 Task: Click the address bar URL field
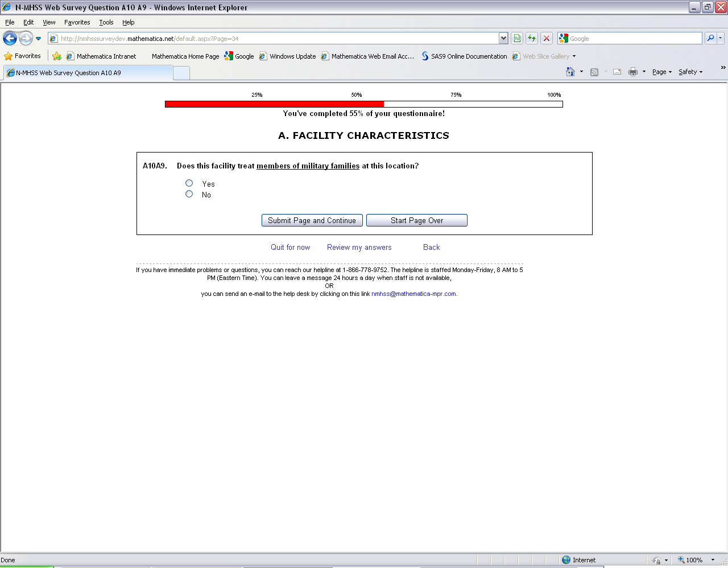coord(274,39)
